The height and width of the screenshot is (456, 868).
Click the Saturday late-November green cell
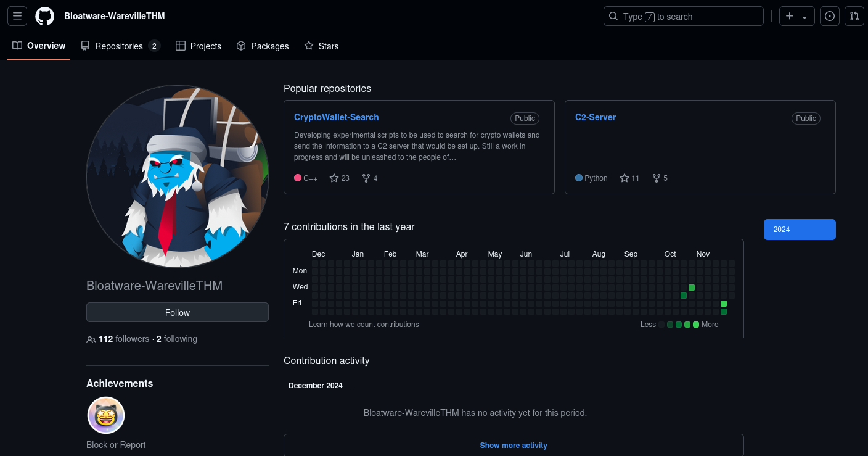724,312
